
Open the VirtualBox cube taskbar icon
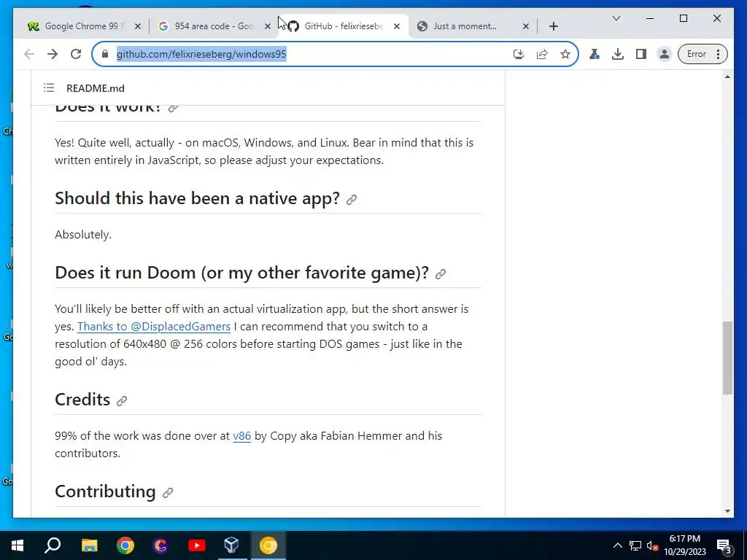coord(231,545)
